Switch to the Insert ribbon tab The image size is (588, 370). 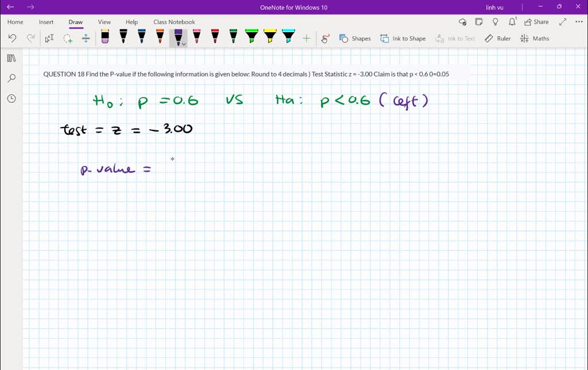(46, 22)
